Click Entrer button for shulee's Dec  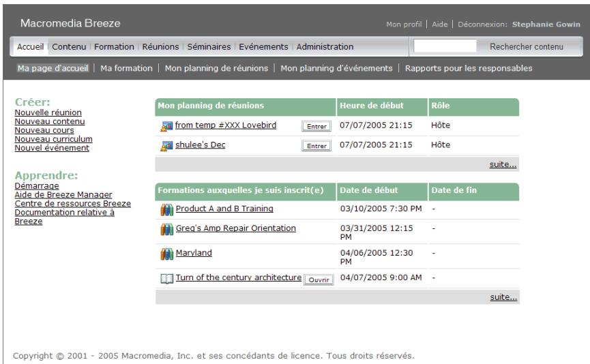[x=316, y=146]
